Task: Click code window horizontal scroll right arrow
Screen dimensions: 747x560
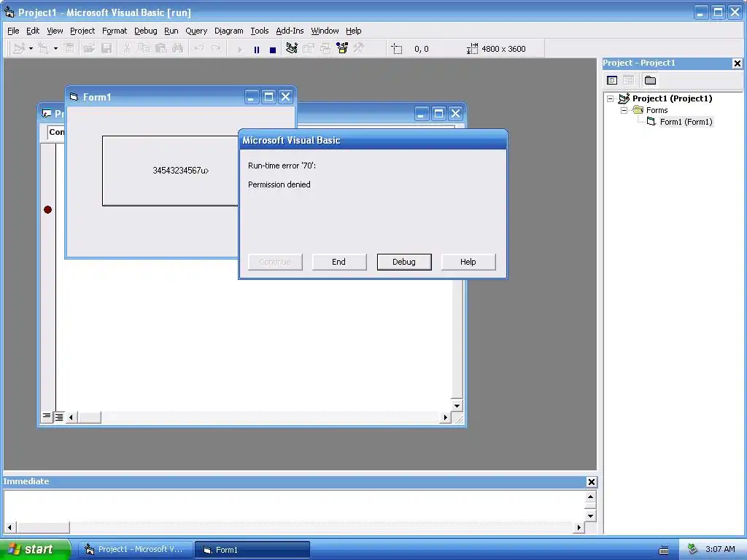Action: (445, 418)
